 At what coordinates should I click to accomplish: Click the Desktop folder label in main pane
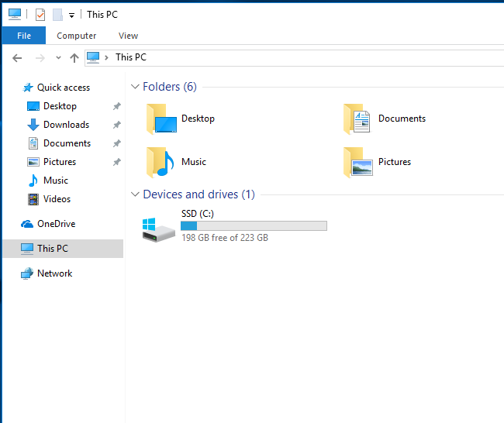coord(198,119)
